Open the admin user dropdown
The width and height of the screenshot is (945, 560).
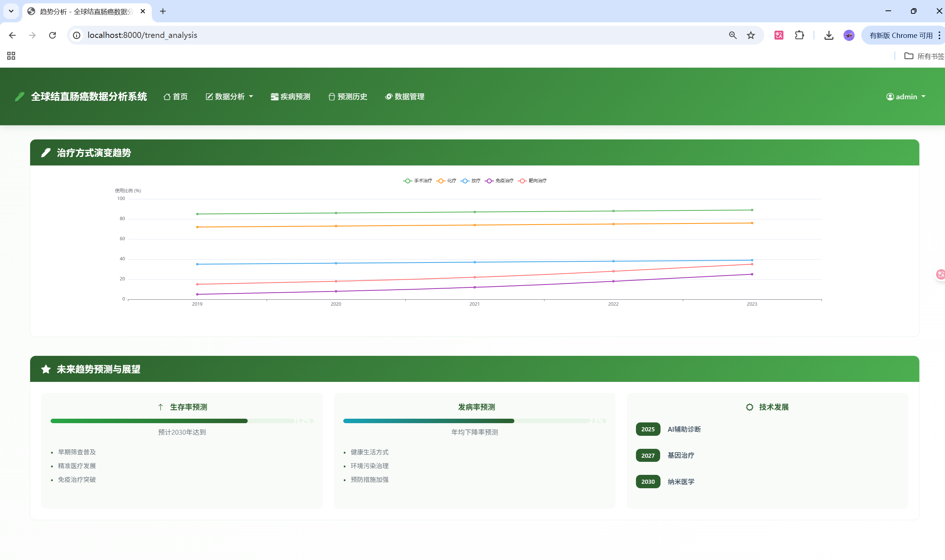pos(906,97)
